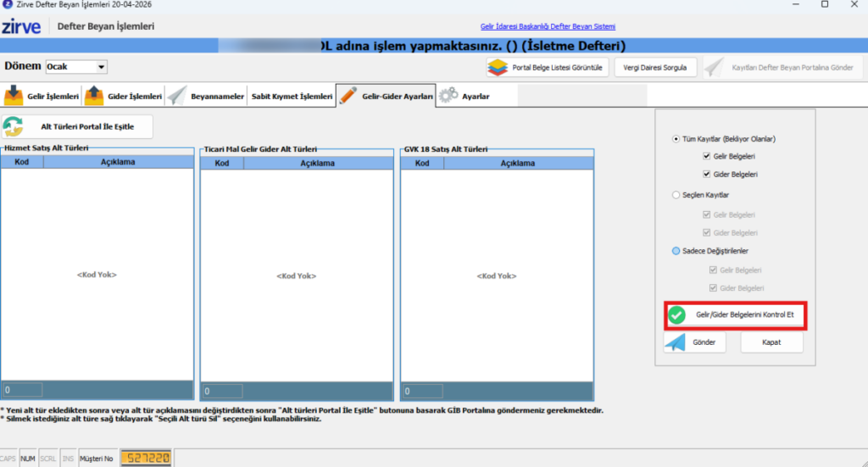Open Gider İşlemleri tab
Screen dimensions: 868x467
(123, 96)
